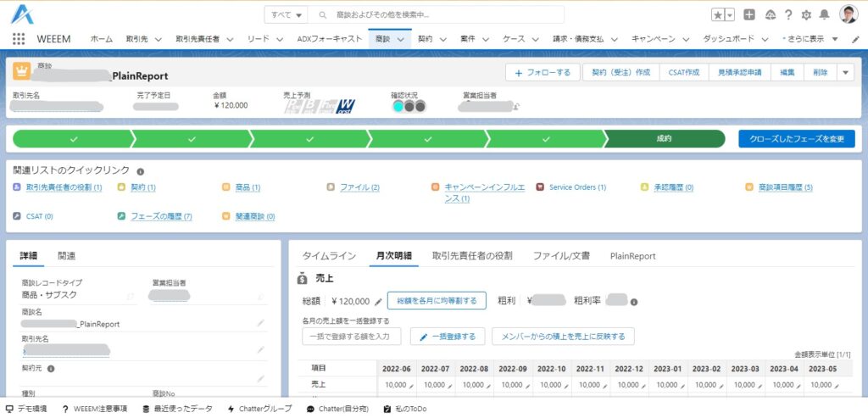
Task: Open the フェーズの履歴 (7) quick link
Action: coord(161,216)
